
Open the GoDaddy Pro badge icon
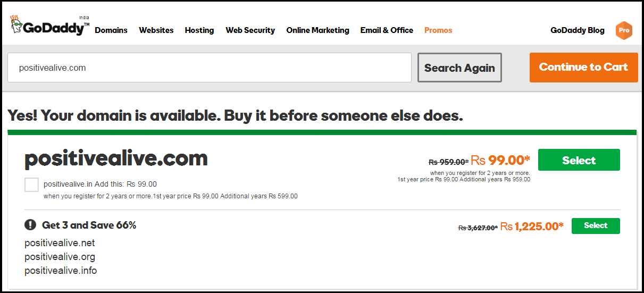point(624,30)
